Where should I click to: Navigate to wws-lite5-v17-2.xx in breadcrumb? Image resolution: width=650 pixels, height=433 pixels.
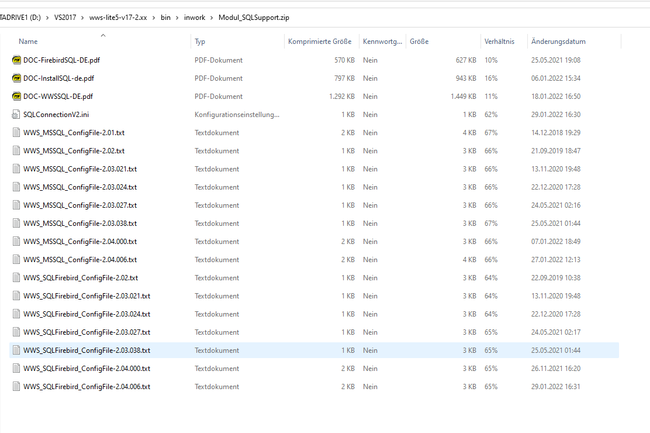pos(118,17)
